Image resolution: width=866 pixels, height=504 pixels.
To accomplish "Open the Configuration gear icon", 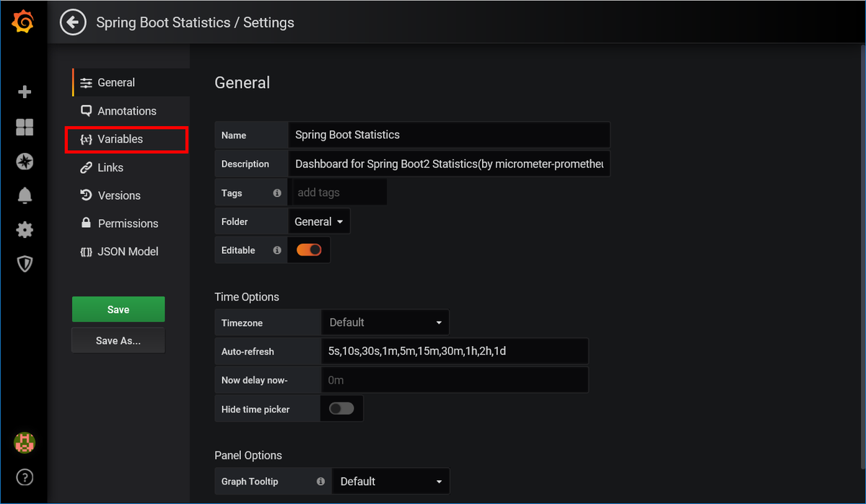I will click(x=25, y=230).
